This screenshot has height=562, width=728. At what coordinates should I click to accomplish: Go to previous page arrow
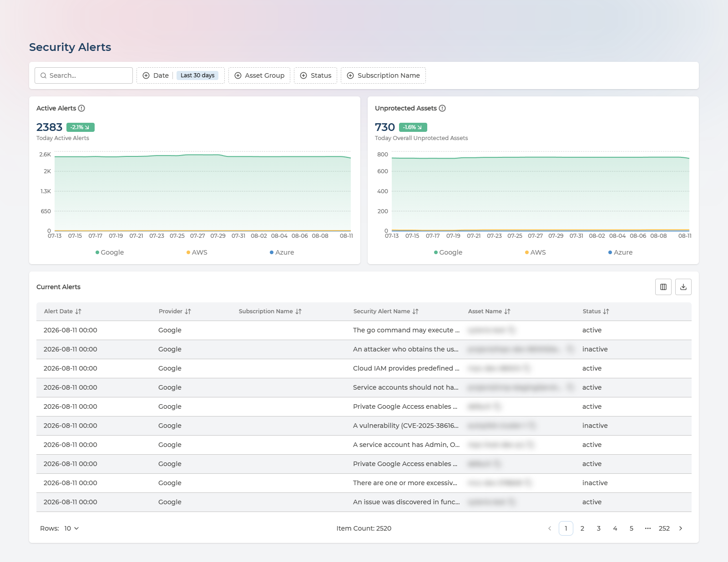(x=550, y=528)
